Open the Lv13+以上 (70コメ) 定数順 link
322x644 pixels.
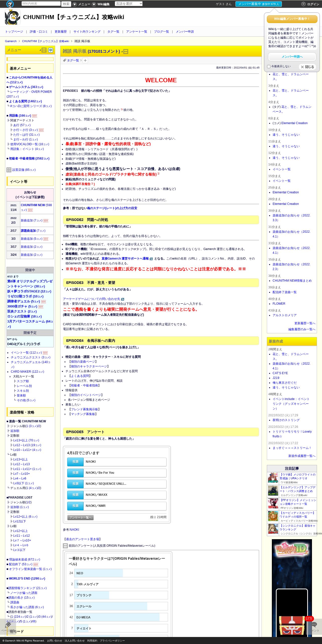click(26, 440)
